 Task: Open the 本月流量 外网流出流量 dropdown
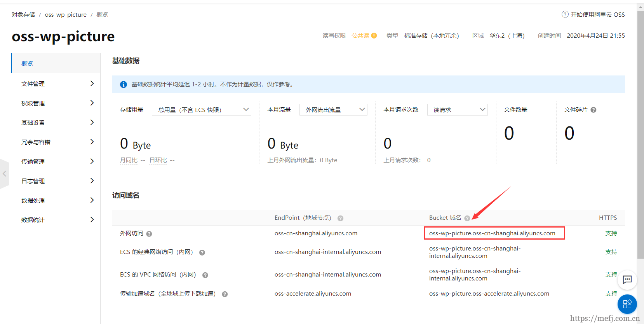tap(333, 110)
